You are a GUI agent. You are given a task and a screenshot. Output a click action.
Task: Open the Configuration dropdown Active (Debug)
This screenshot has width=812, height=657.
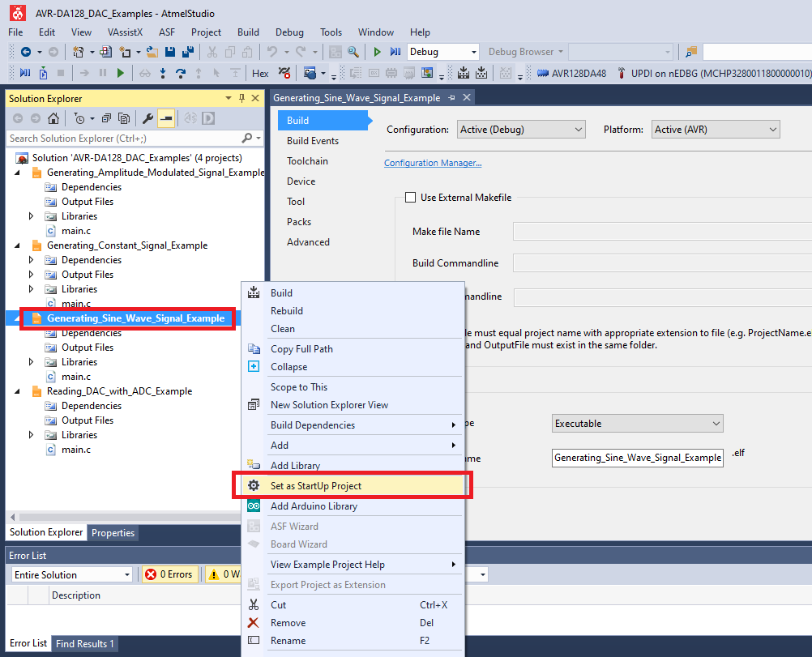(521, 130)
